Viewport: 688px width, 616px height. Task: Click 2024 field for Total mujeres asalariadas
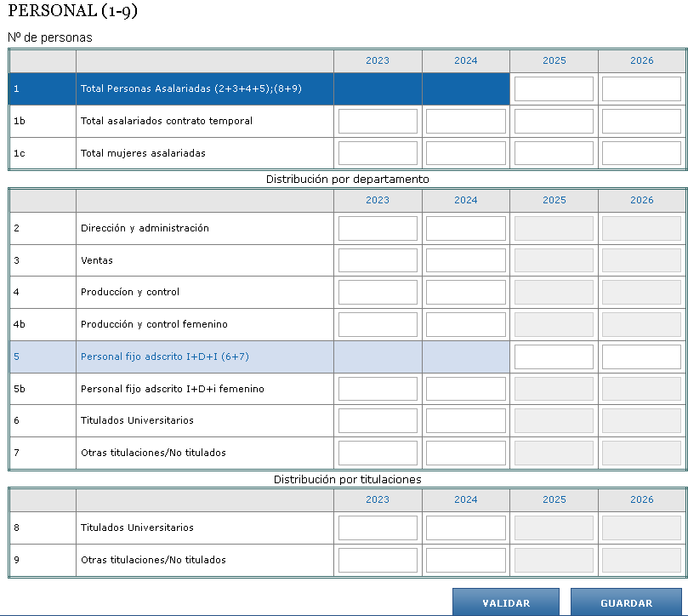point(465,153)
